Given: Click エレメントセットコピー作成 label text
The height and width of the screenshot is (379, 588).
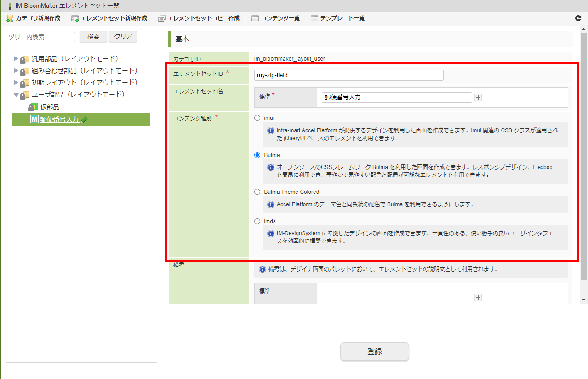Looking at the screenshot, I should [x=204, y=18].
